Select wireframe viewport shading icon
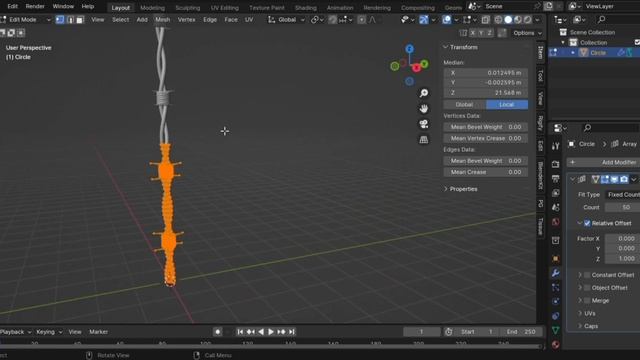 498,20
